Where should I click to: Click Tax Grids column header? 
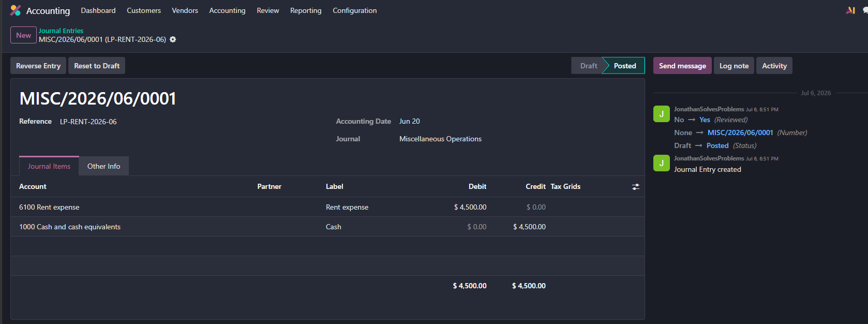click(x=565, y=186)
